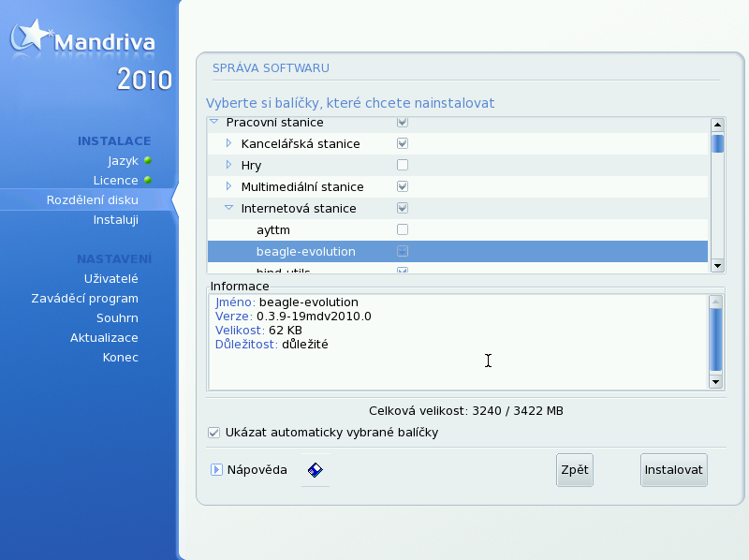This screenshot has width=749, height=560.
Task: Click the green dot next to Licence
Action: click(x=148, y=180)
